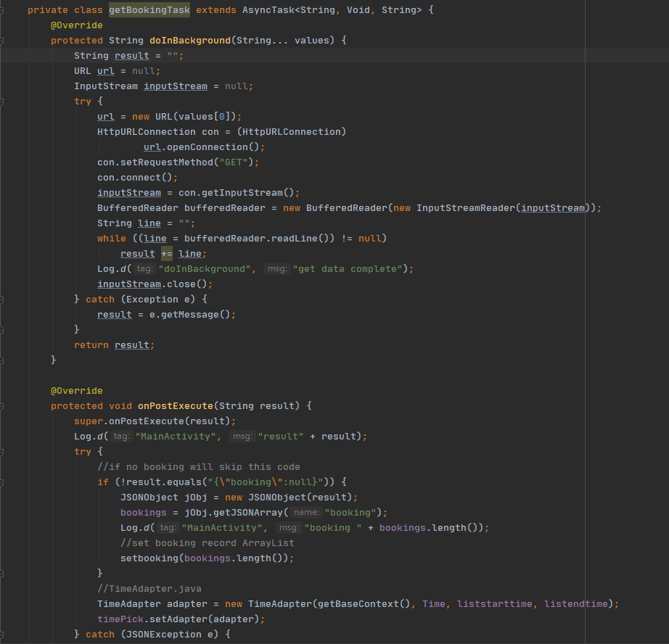
Task: Collapse the catch (Exception e) block
Action: pos(1,300)
